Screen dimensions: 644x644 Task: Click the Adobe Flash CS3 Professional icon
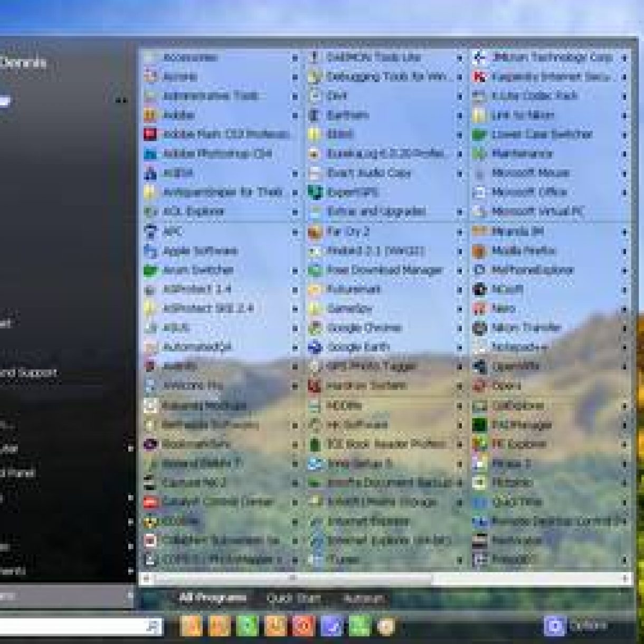click(x=150, y=134)
